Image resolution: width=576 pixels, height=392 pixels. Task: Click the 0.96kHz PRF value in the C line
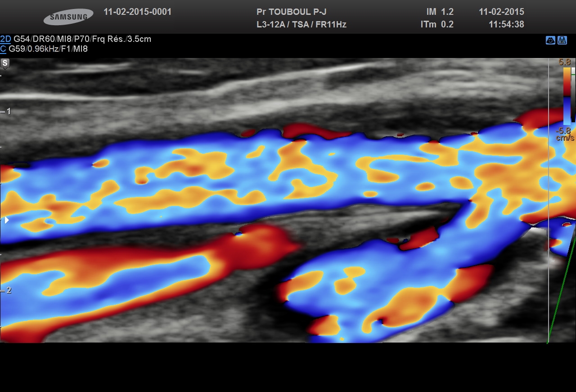(x=43, y=49)
